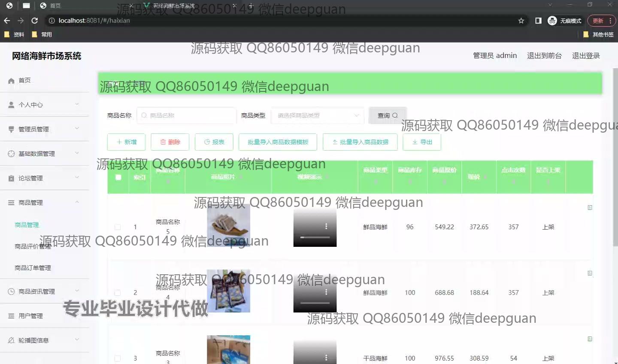This screenshot has width=618, height=364.
Task: Open the product image thumbnail in row 2
Action: coord(228,291)
